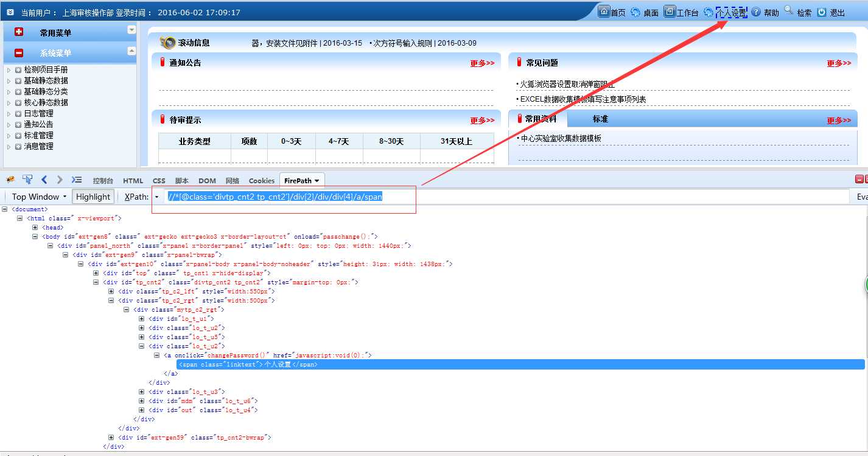This screenshot has width=868, height=456.
Task: Expand the 检测项目手册 tree node
Action: click(9, 70)
